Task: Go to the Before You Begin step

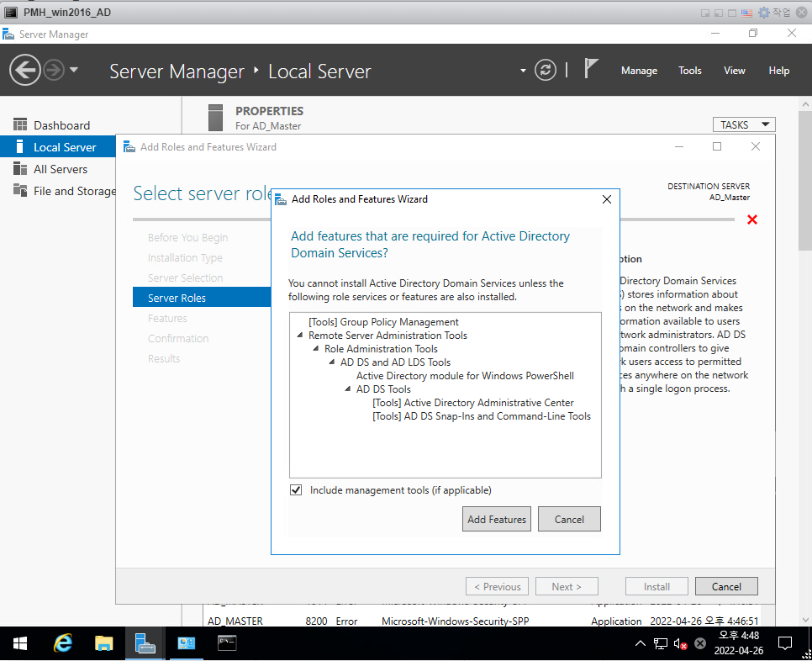Action: [x=187, y=238]
